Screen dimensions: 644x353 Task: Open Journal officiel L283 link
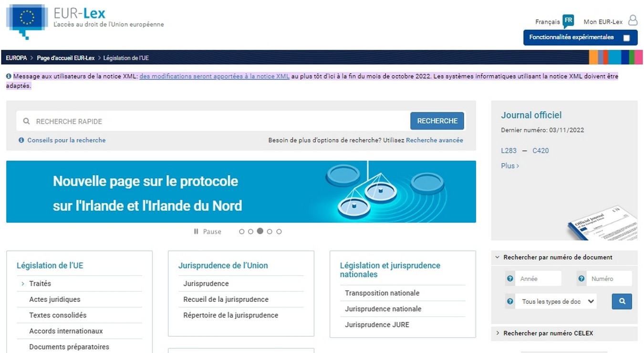coord(509,150)
